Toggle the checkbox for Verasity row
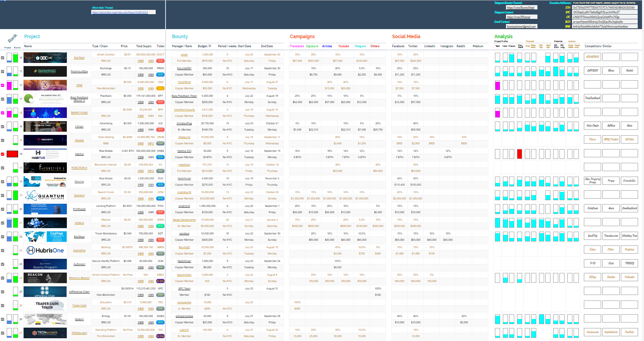The height and width of the screenshot is (341, 644). (3, 140)
